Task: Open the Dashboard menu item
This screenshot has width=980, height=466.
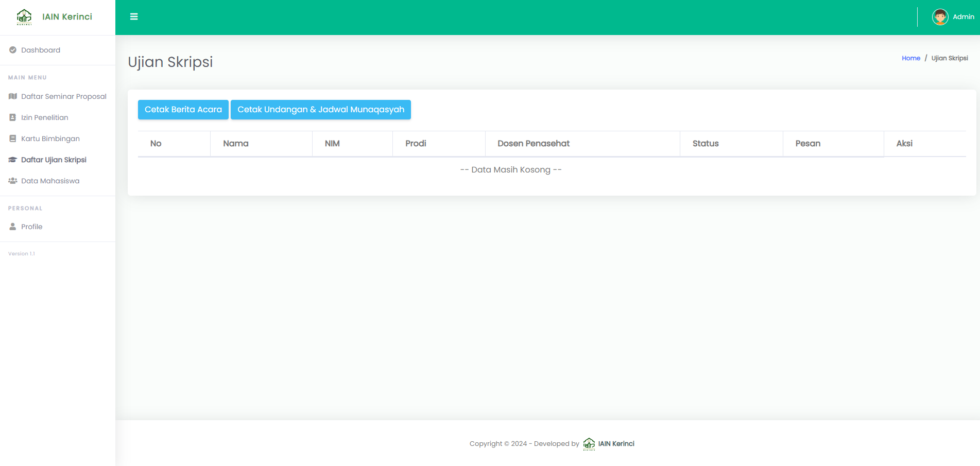Action: (x=58, y=50)
